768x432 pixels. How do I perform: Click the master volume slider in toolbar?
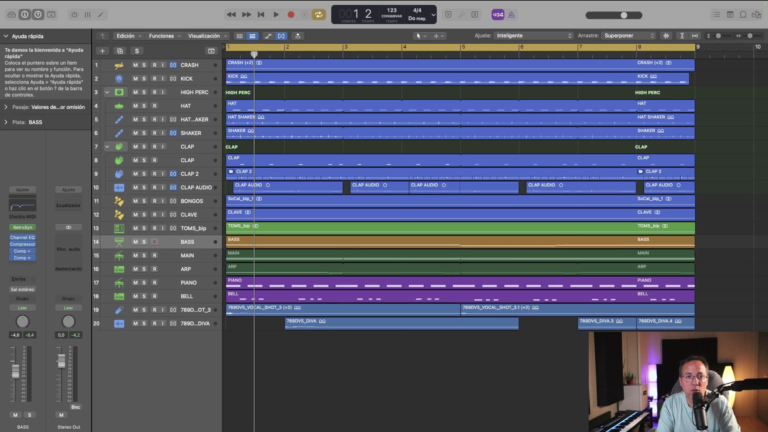(x=614, y=15)
